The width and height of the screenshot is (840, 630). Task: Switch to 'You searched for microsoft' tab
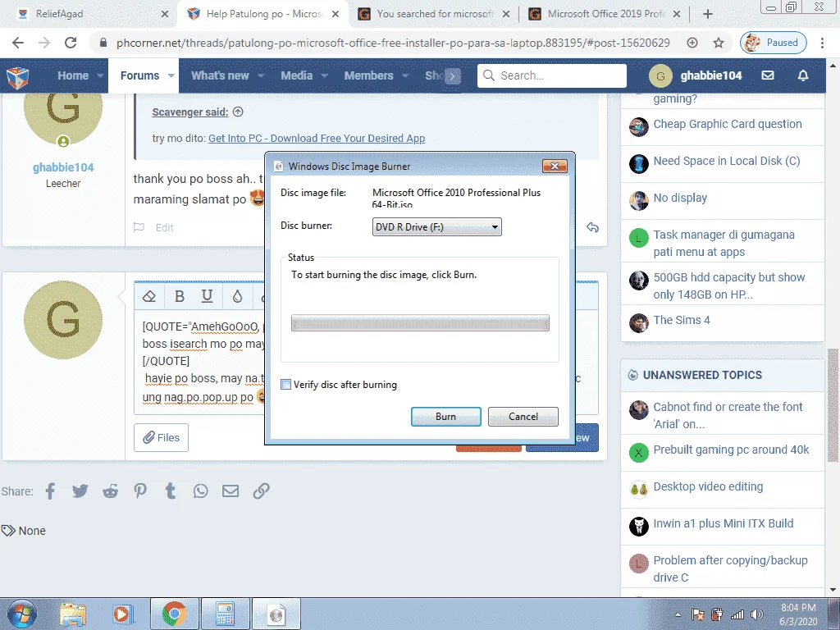tap(433, 14)
